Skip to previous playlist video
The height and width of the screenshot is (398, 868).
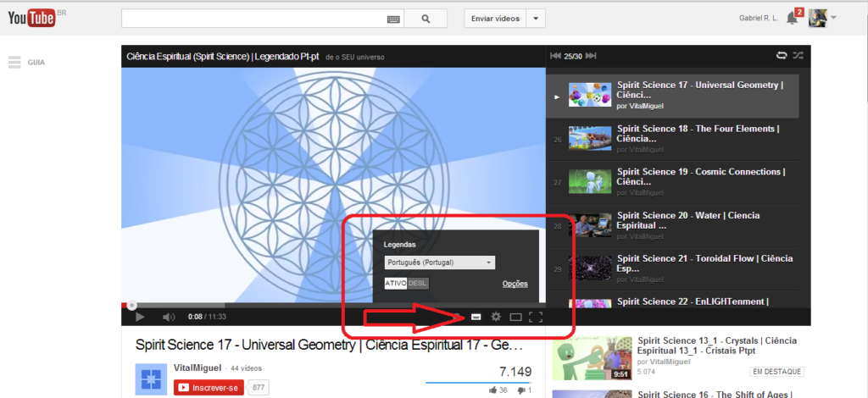click(x=555, y=56)
